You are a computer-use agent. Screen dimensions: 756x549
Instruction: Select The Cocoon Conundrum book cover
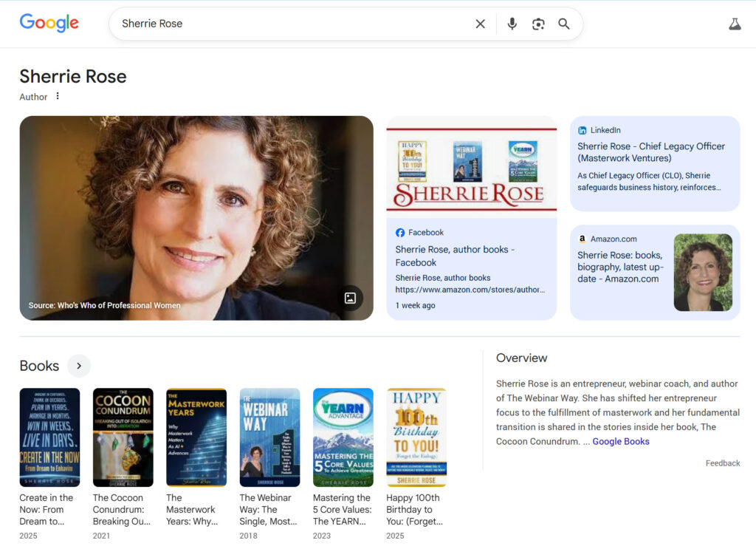click(123, 437)
